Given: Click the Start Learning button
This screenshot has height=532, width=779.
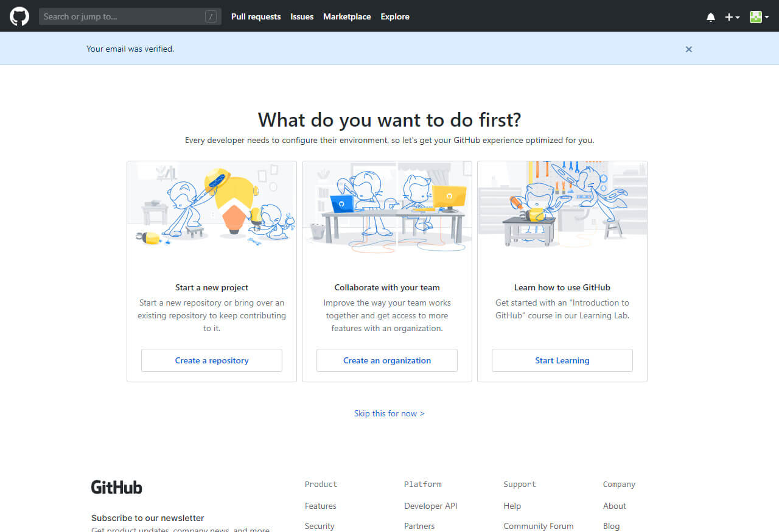Looking at the screenshot, I should click(x=562, y=360).
